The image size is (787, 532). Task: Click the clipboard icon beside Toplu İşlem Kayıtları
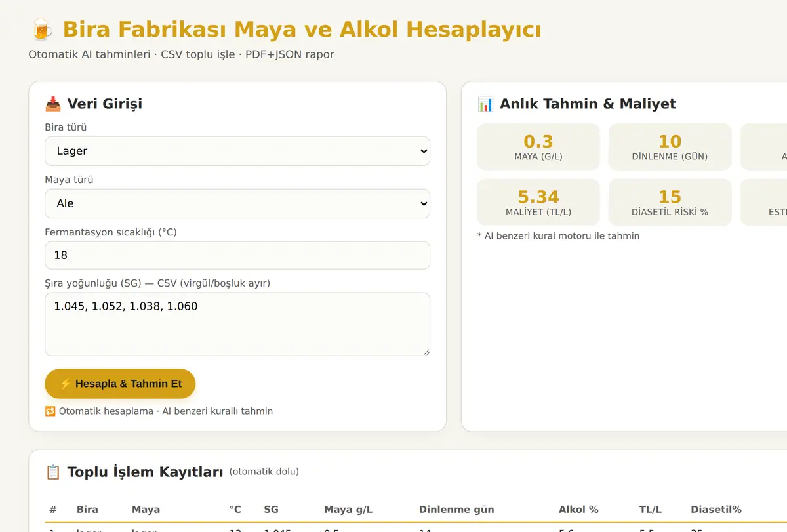coord(52,472)
